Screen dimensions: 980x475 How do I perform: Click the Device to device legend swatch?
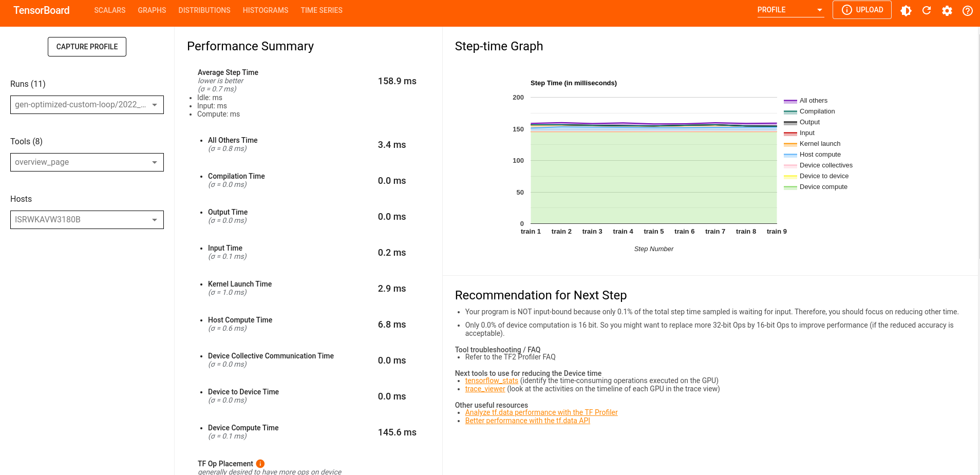point(790,177)
